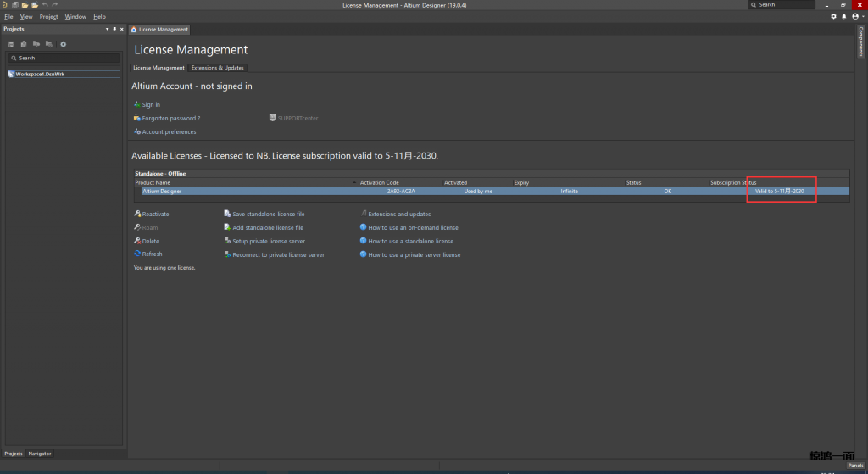
Task: Close the Projects panel with the X icon
Action: (x=122, y=29)
